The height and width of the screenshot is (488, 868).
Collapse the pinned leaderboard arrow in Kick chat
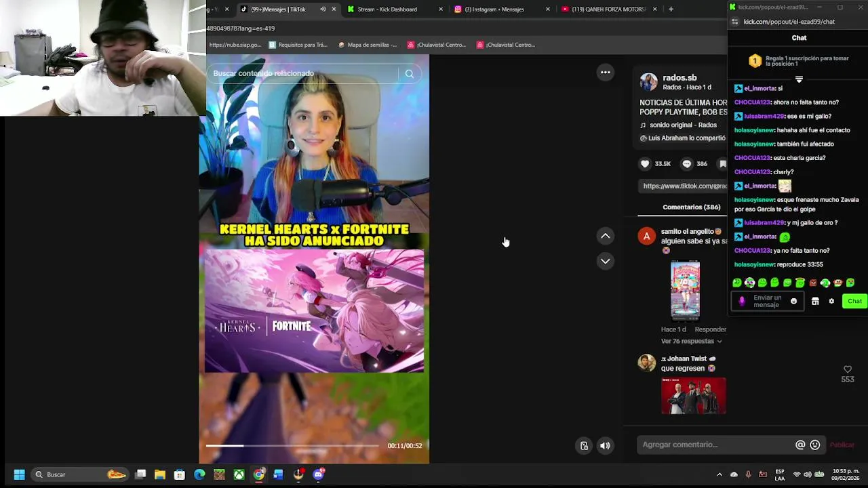[799, 79]
